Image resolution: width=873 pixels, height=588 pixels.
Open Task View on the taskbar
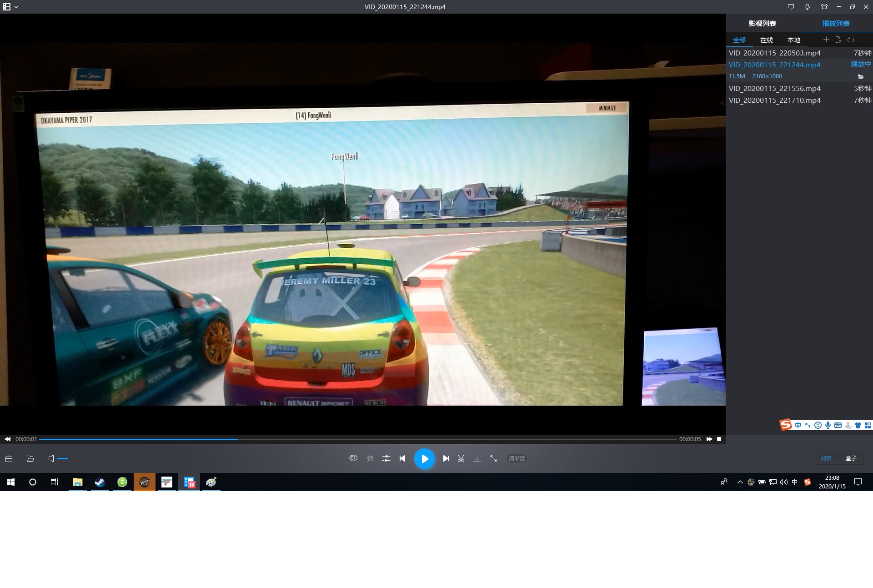pyautogui.click(x=55, y=482)
